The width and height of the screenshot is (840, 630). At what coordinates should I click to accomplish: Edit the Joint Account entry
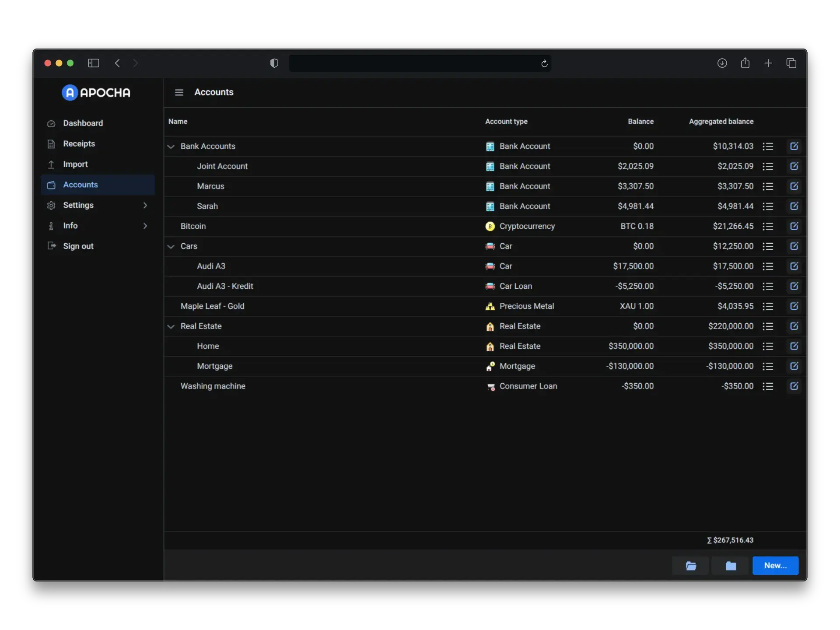click(x=794, y=166)
